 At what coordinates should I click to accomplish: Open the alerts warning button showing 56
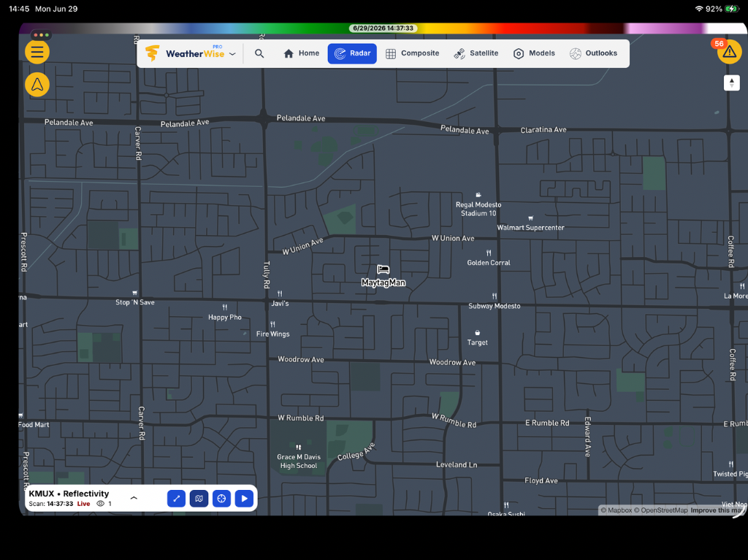(x=729, y=52)
